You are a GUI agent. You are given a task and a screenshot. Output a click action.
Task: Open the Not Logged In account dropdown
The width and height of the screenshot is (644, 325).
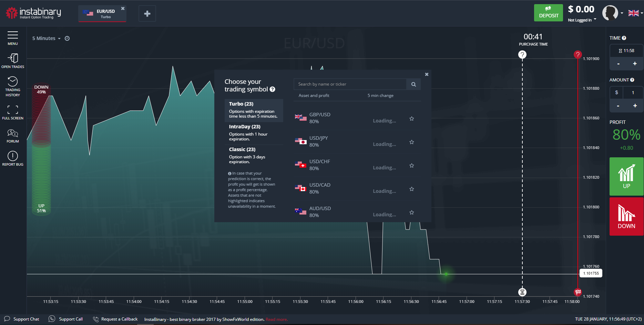[x=582, y=20]
